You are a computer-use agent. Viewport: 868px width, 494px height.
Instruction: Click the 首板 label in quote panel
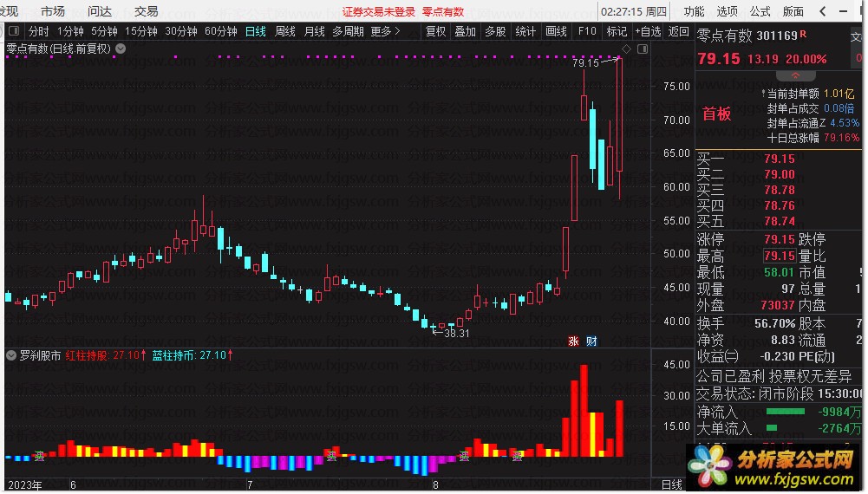click(x=716, y=114)
